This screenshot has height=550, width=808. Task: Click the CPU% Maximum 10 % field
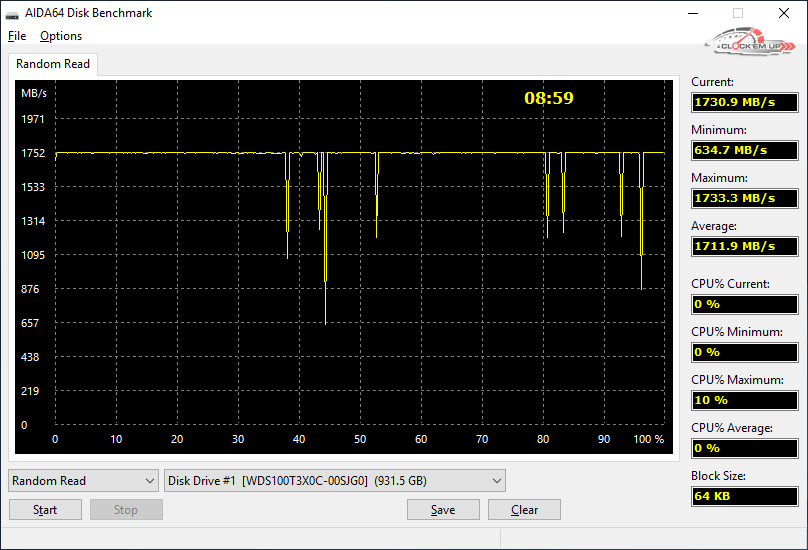click(x=745, y=400)
